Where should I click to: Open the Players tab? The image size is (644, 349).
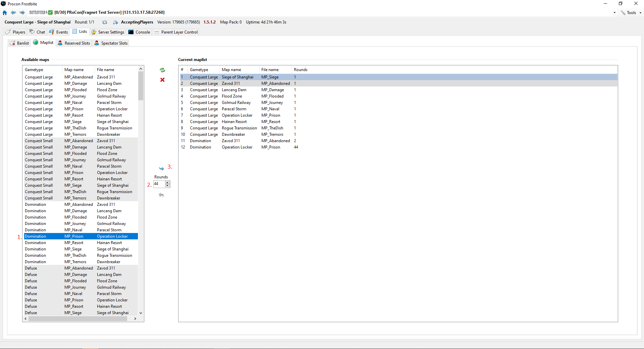pyautogui.click(x=15, y=32)
